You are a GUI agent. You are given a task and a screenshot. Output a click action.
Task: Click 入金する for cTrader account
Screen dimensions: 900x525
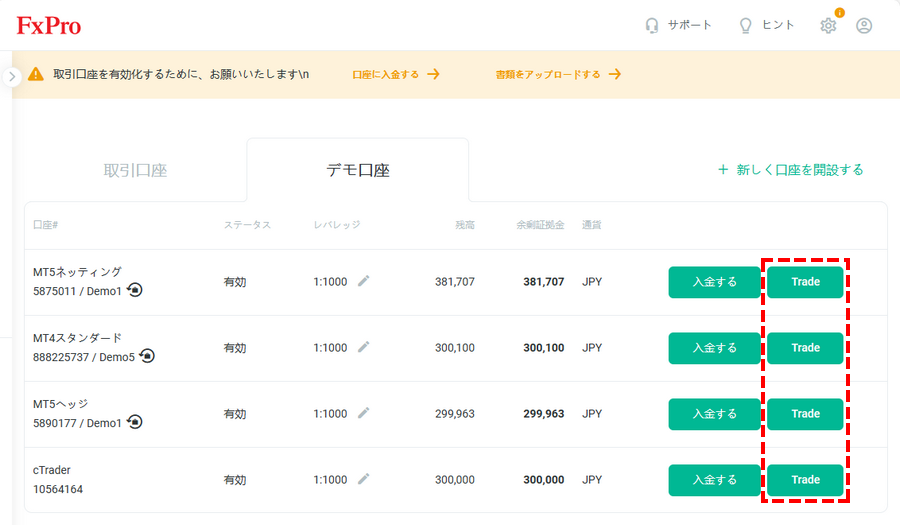715,480
